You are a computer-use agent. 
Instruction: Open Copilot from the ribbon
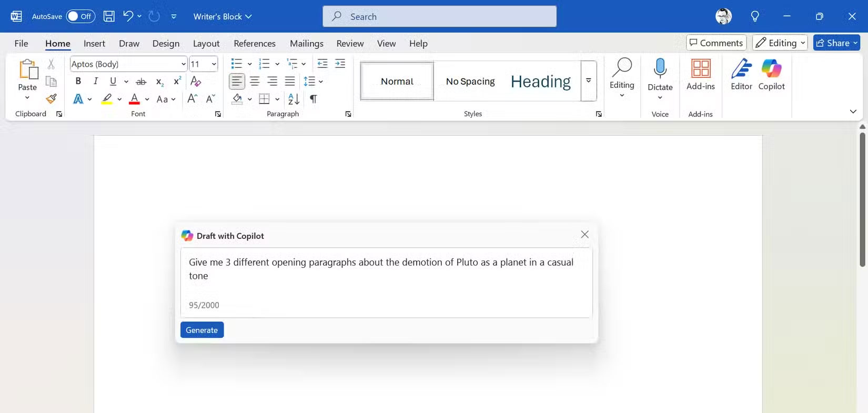(771, 75)
